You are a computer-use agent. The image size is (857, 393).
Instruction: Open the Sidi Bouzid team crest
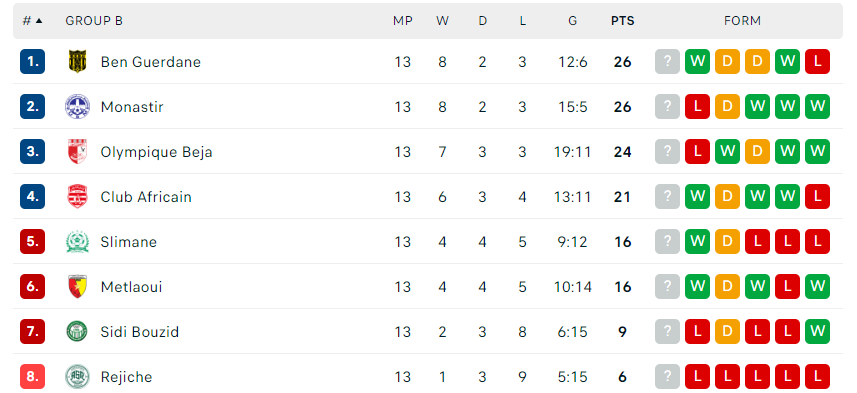point(77,331)
